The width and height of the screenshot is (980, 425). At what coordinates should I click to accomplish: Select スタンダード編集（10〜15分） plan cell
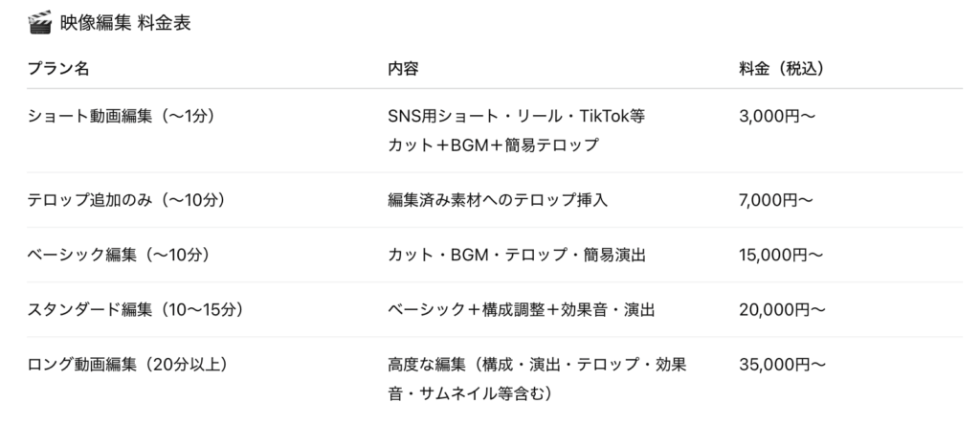[136, 309]
